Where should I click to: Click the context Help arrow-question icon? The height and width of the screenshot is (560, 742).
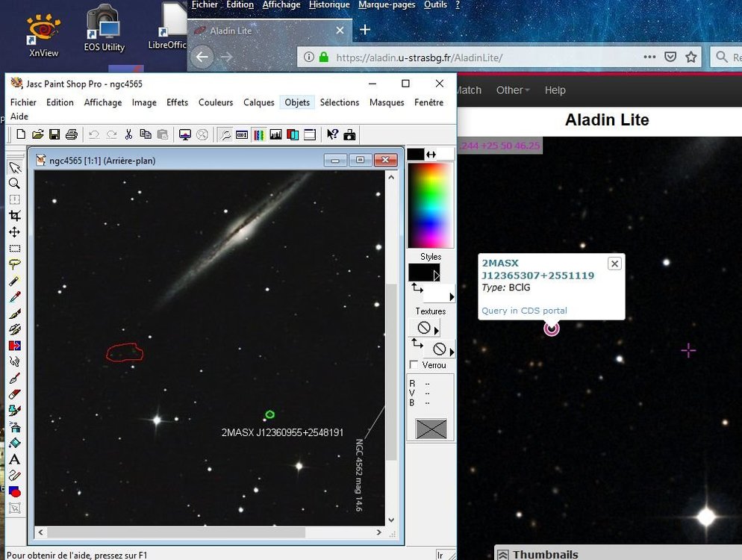tap(333, 135)
